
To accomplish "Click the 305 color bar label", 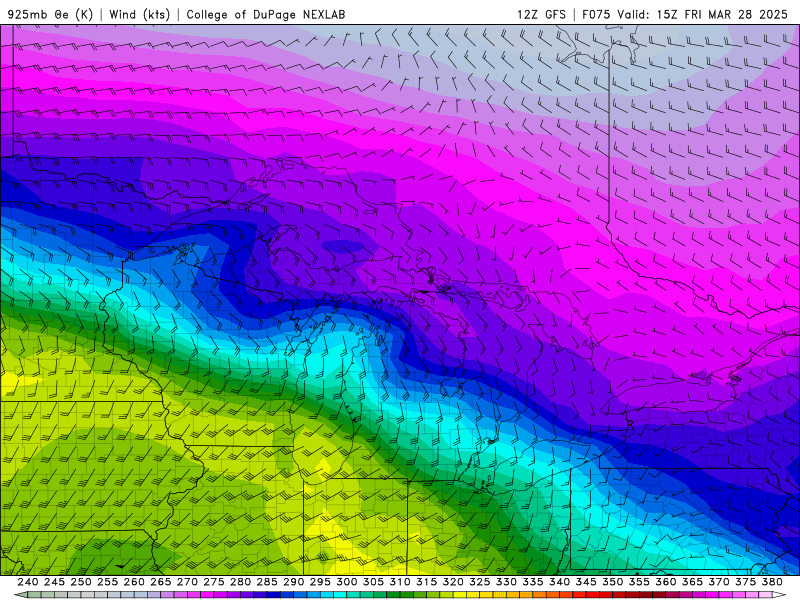I will click(373, 582).
